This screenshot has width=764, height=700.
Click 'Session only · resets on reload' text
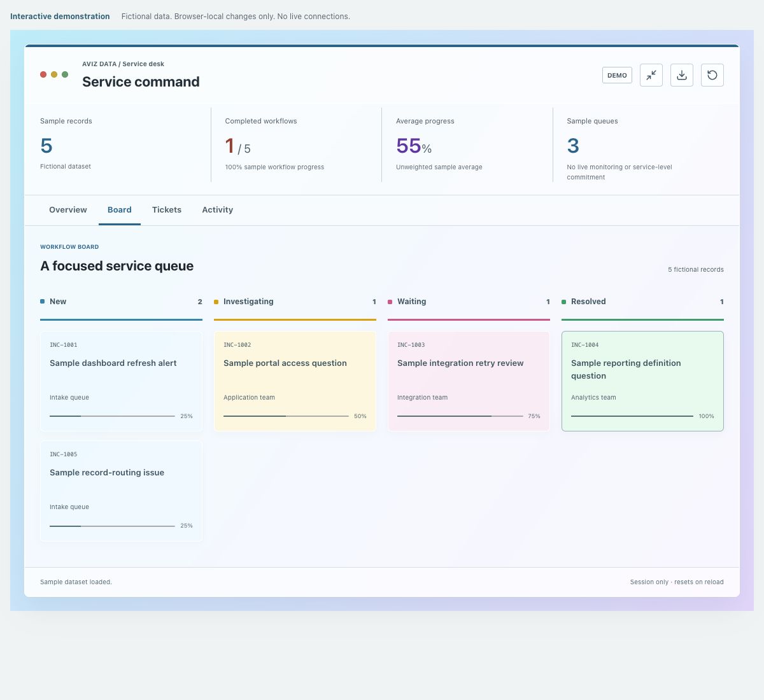(x=677, y=582)
